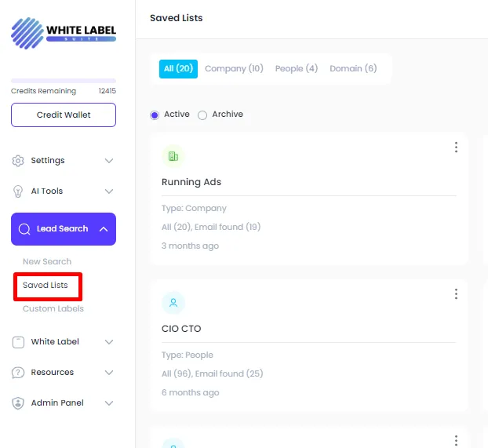Click "3 months ago" text
This screenshot has height=448, width=488.
[x=190, y=246]
